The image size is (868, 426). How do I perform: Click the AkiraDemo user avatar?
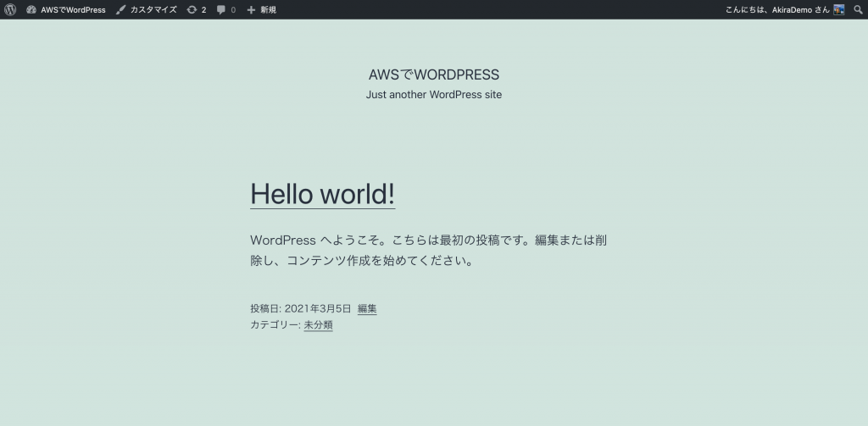839,9
